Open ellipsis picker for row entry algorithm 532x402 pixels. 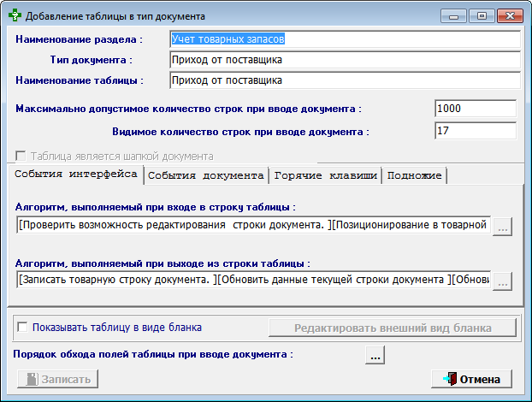pos(502,226)
